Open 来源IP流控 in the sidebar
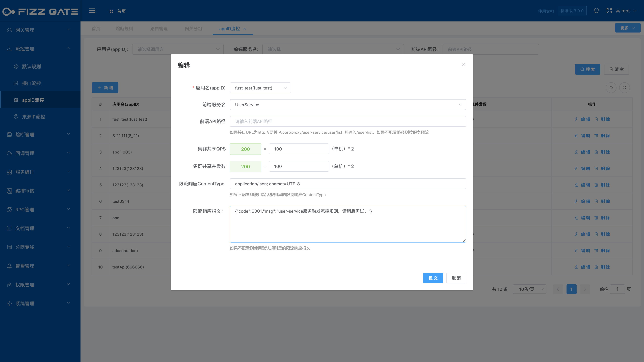Image resolution: width=644 pixels, height=362 pixels. tap(40, 117)
